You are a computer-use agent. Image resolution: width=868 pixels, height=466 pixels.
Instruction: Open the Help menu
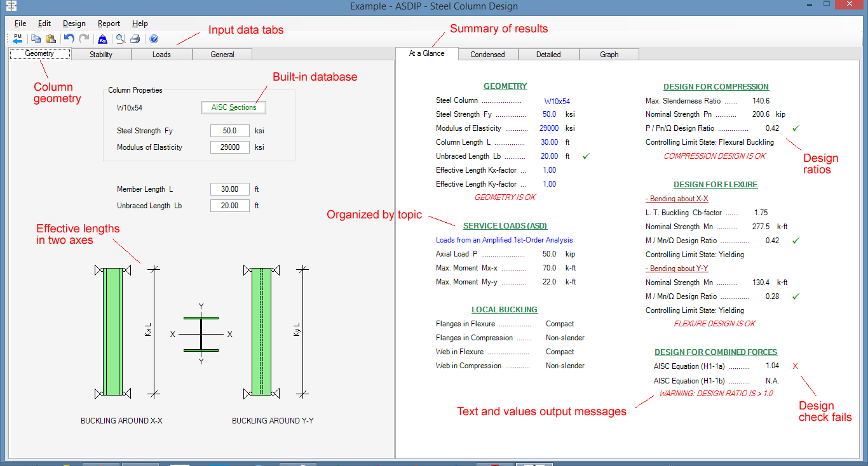pos(140,23)
